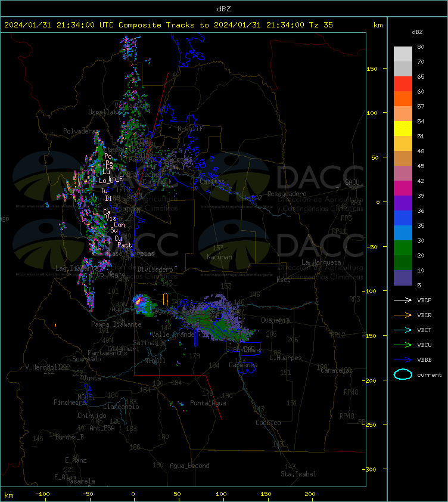This screenshot has height=502, width=448.
Task: Click the 'Pincheira' map label
Action: pos(70,402)
